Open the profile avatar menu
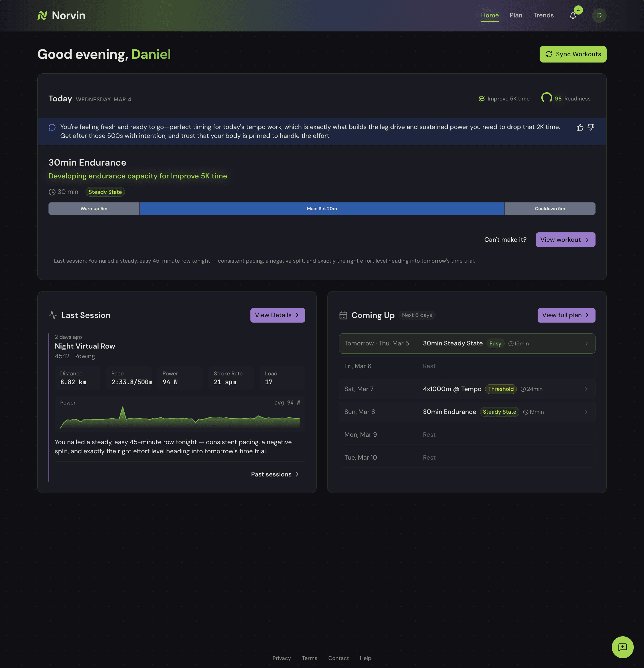Screen dimensions: 644x668 pyautogui.click(x=600, y=15)
